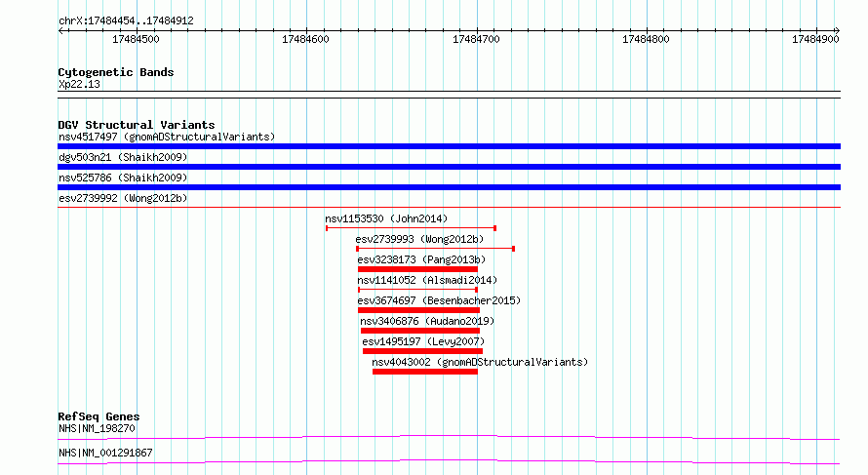Open variant esv1495197 (Levy2007) label

(x=423, y=341)
